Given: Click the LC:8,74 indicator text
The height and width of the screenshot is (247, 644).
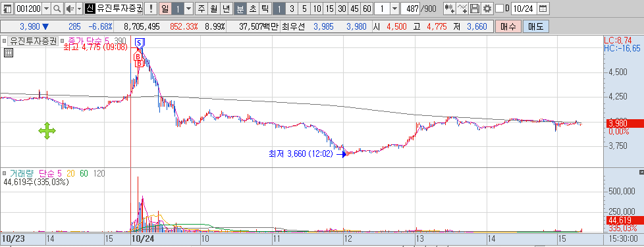Looking at the screenshot, I should click(x=618, y=41).
